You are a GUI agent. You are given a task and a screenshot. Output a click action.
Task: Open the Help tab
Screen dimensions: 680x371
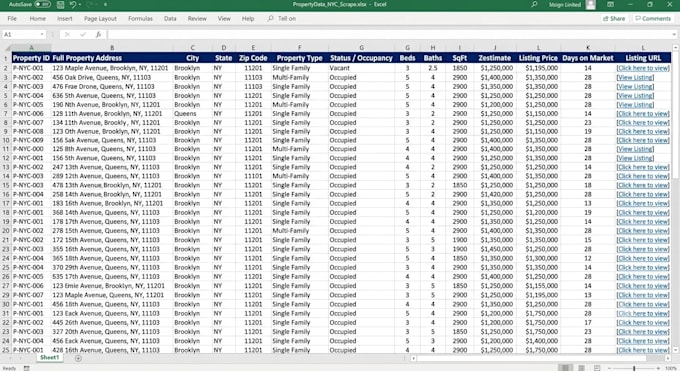[x=248, y=19]
